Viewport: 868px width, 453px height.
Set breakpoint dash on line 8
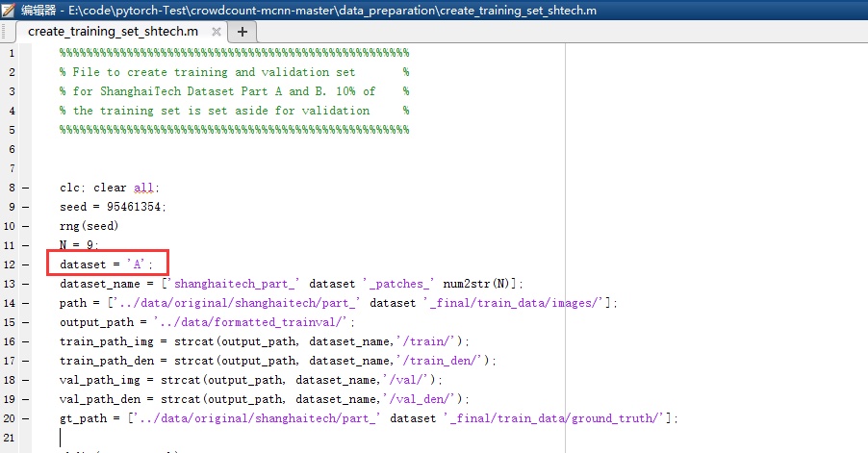click(x=25, y=188)
